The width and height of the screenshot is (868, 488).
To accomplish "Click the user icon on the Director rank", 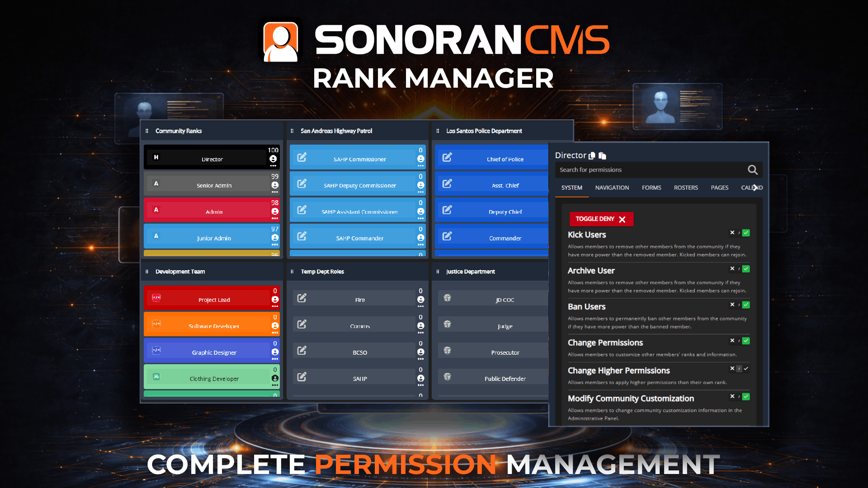I will [x=273, y=159].
